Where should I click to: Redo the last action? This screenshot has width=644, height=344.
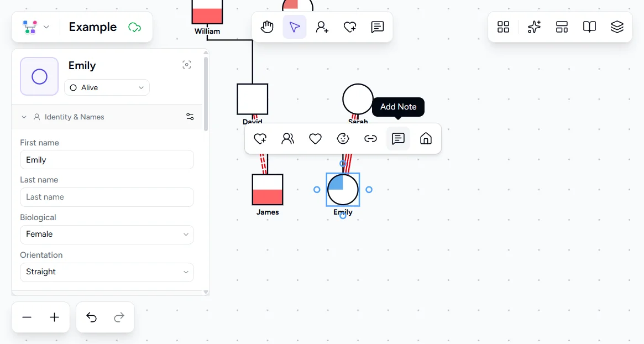(119, 317)
